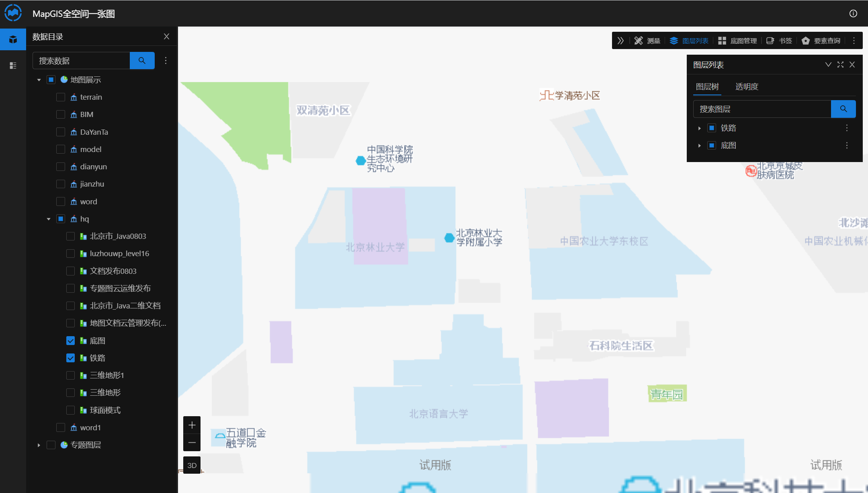Expand the 底图 layer in layer tree
This screenshot has width=868, height=493.
coord(700,145)
